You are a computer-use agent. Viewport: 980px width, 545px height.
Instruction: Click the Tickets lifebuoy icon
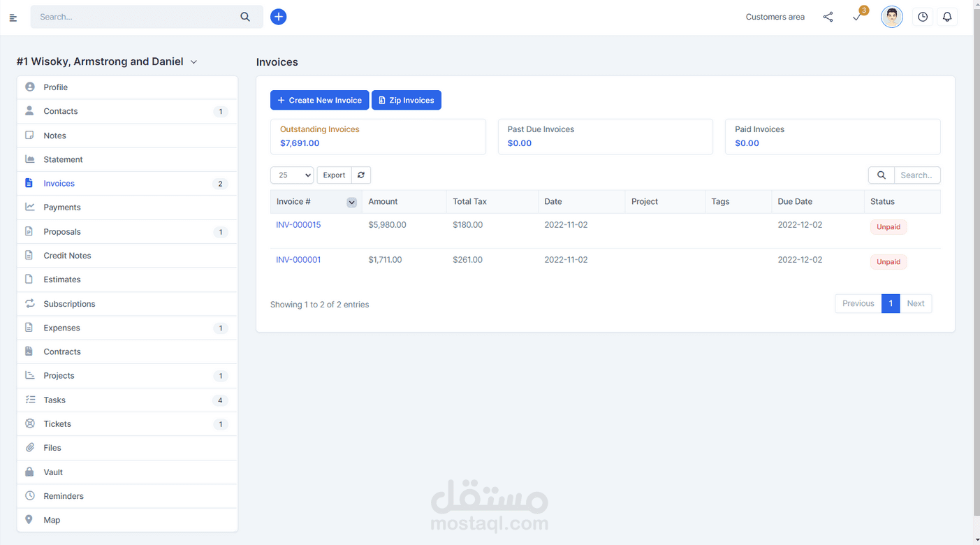pyautogui.click(x=29, y=423)
